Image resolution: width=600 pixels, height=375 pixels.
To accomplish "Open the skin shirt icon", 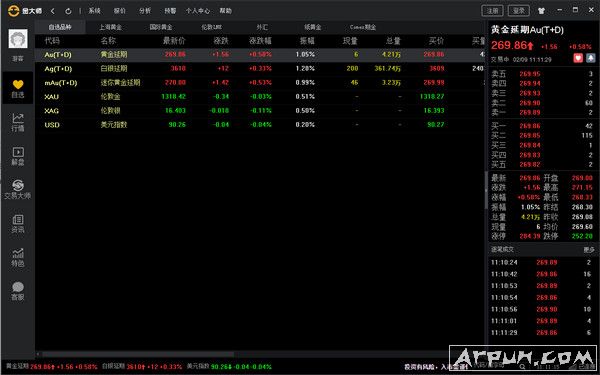I will tap(541, 11).
